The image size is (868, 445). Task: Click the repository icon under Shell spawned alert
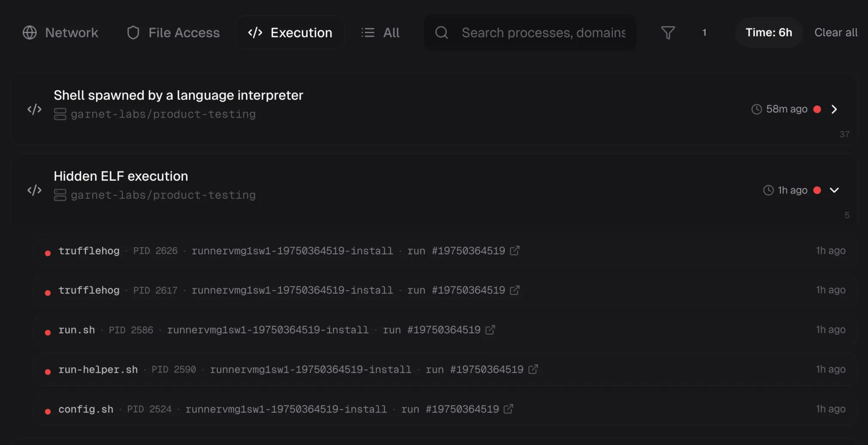tap(60, 114)
